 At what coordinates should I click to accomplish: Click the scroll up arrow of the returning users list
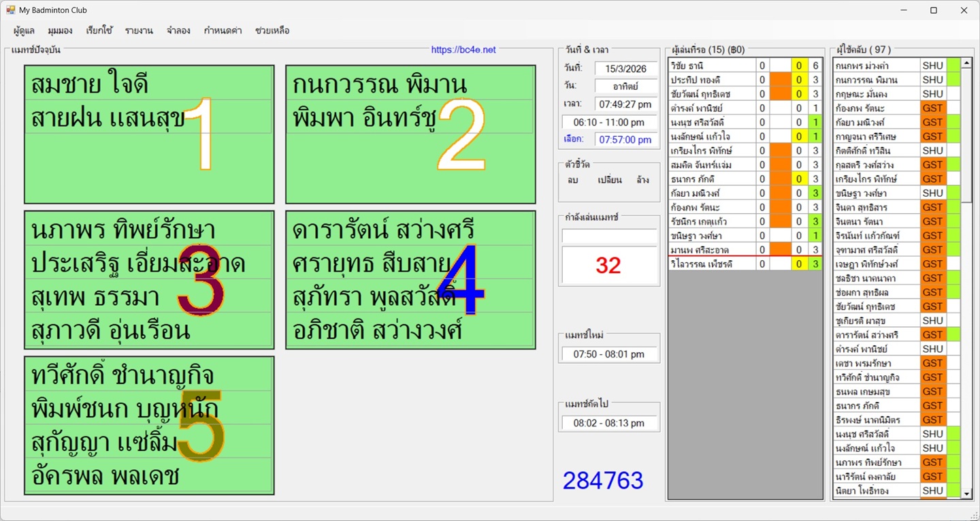click(x=966, y=63)
